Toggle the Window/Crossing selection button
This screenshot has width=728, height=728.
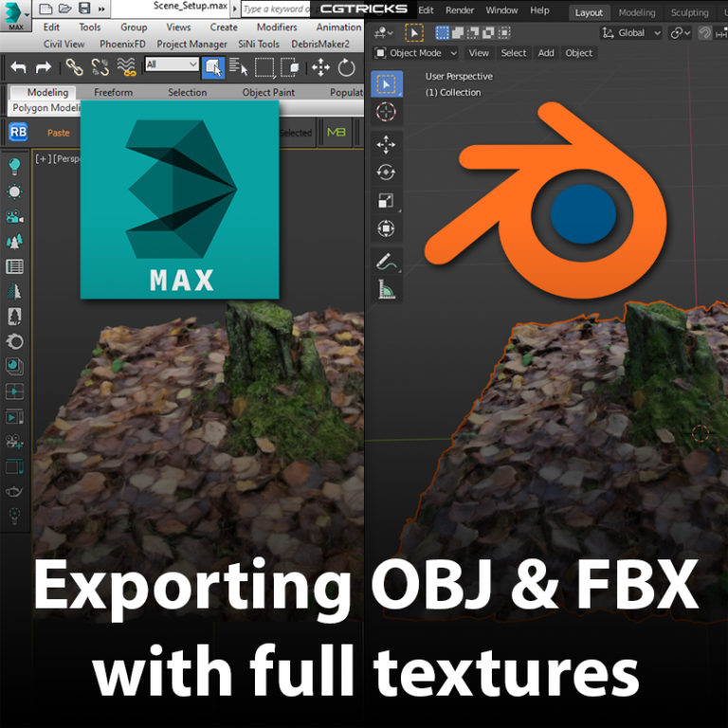291,67
